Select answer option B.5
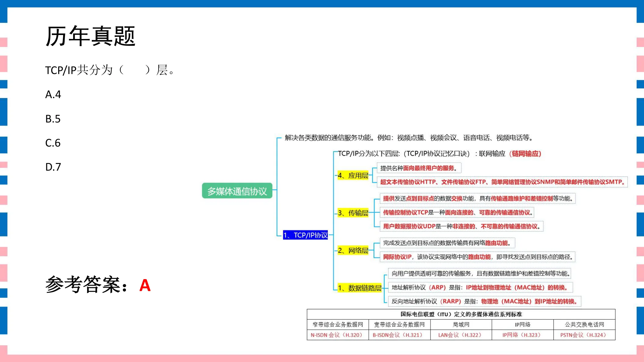Viewport: 644px width, 362px height. point(53,119)
